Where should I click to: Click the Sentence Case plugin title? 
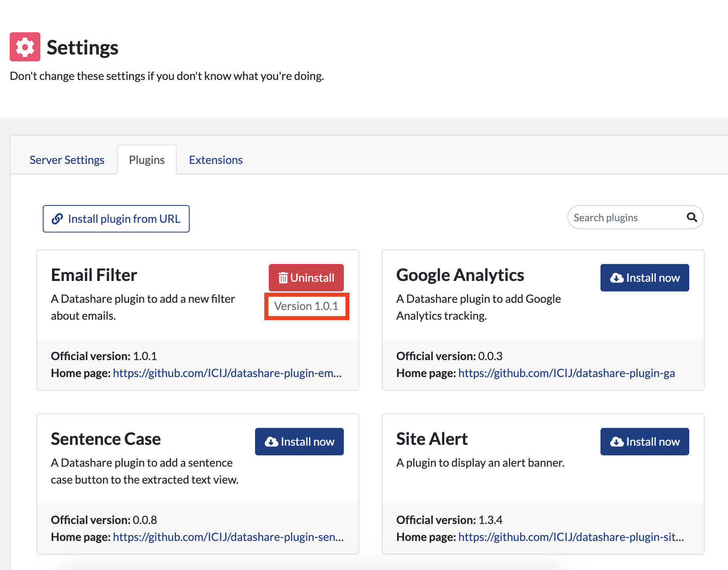click(x=106, y=439)
